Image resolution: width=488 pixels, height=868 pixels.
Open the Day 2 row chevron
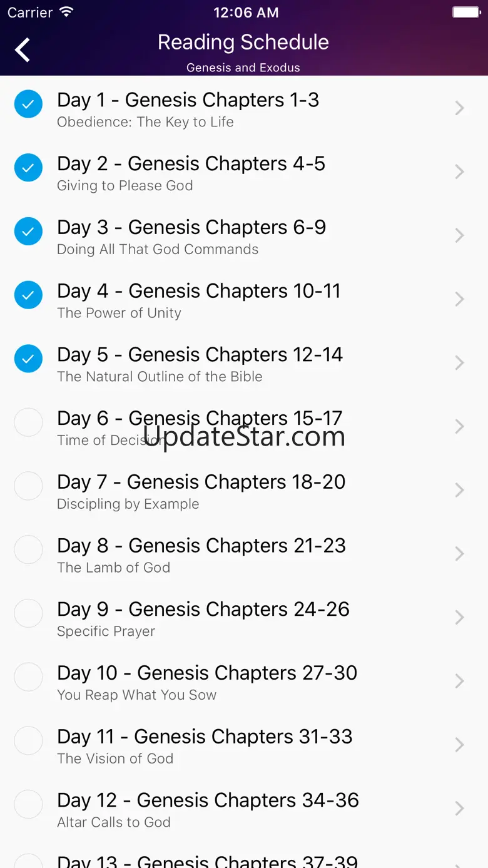pyautogui.click(x=460, y=172)
